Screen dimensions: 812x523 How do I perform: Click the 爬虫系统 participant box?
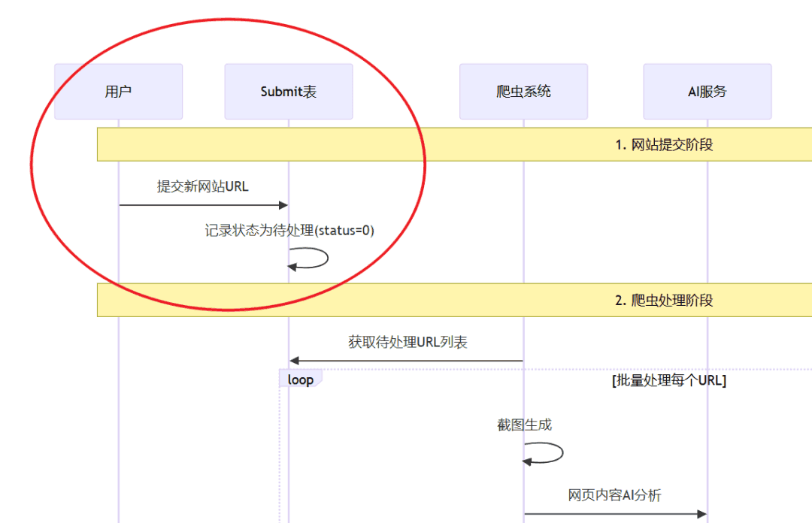pos(523,92)
